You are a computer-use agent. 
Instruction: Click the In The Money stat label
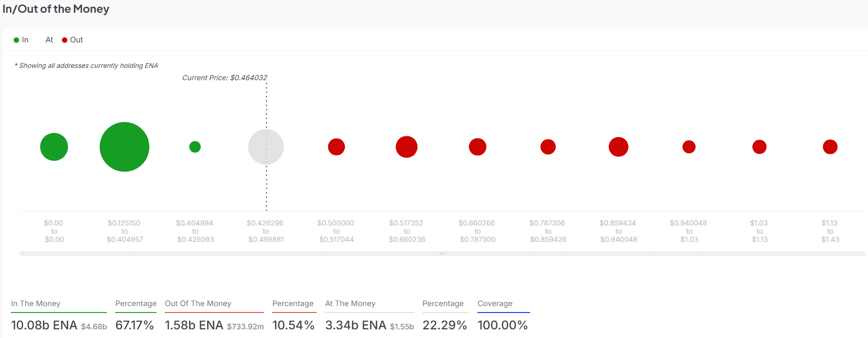coord(36,303)
